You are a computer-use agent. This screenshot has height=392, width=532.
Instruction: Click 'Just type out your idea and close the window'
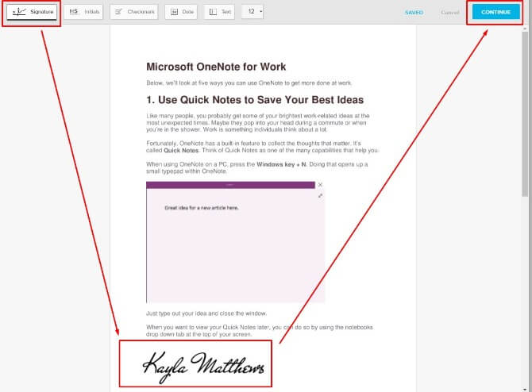[x=206, y=313]
